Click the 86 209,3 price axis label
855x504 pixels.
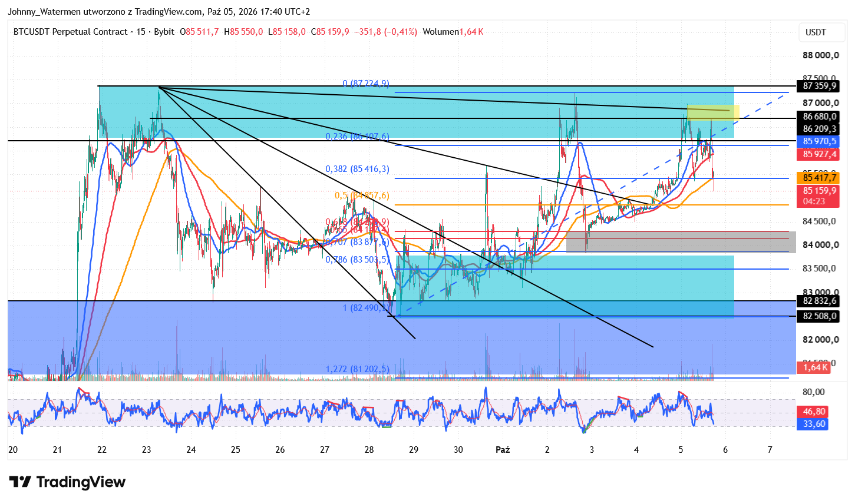tap(819, 129)
